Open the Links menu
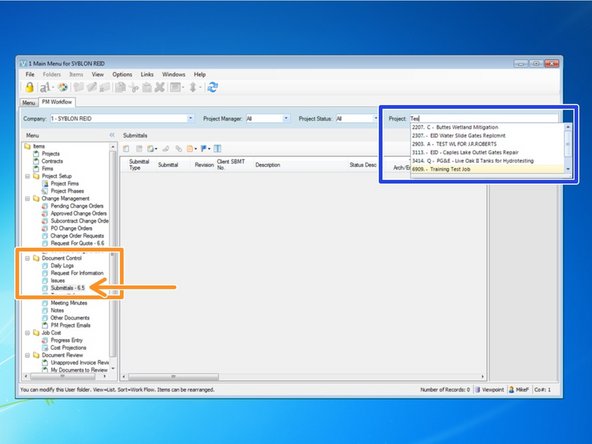592x444 pixels. point(147,74)
